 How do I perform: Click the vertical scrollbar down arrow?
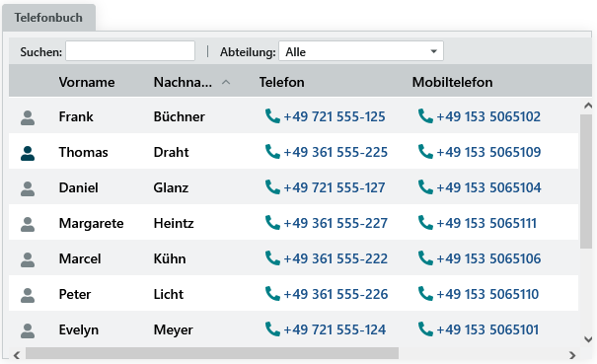click(588, 339)
